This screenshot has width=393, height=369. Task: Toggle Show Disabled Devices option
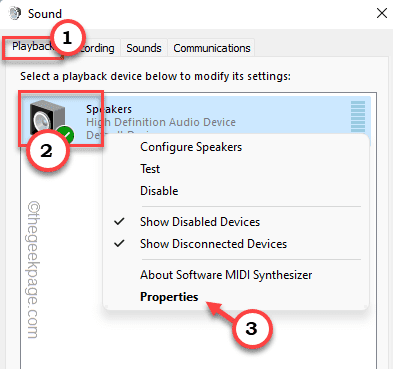(x=200, y=222)
